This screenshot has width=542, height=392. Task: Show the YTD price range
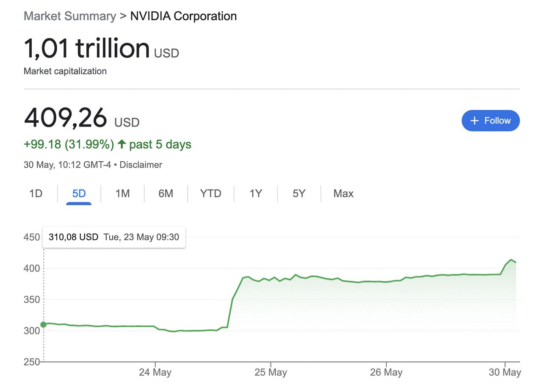click(x=210, y=193)
